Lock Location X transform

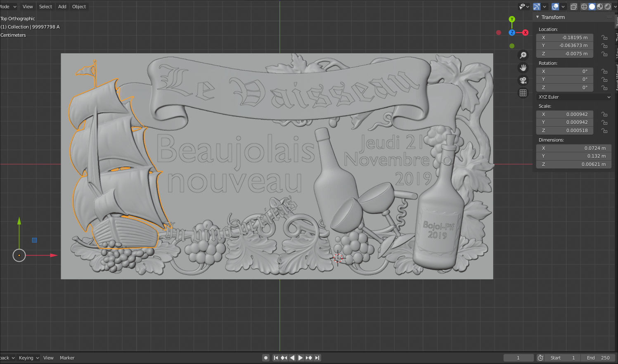[x=604, y=38]
